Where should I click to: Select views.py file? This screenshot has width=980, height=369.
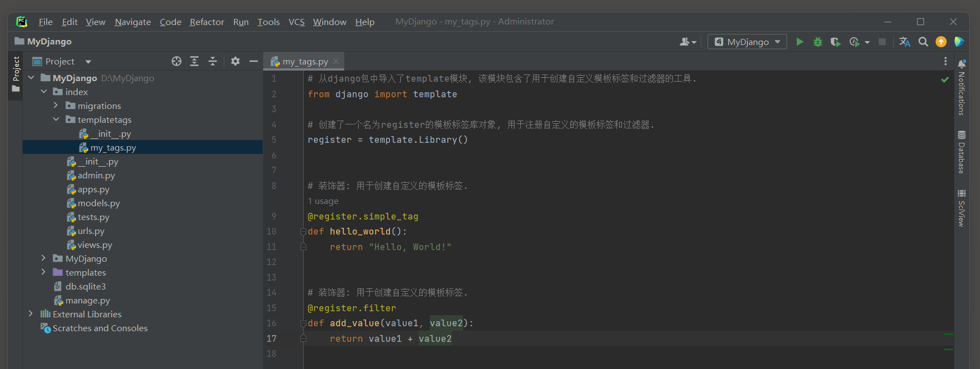[x=89, y=245]
